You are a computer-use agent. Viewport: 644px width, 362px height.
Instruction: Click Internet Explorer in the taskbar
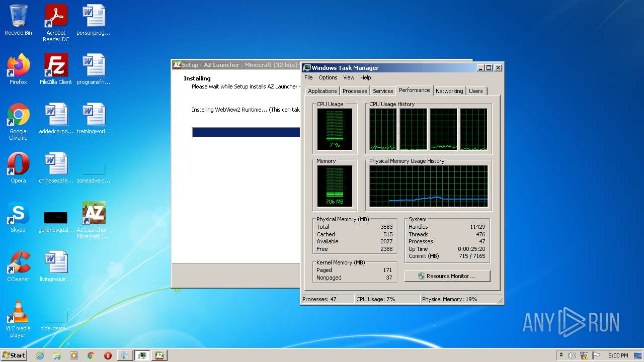(40, 355)
